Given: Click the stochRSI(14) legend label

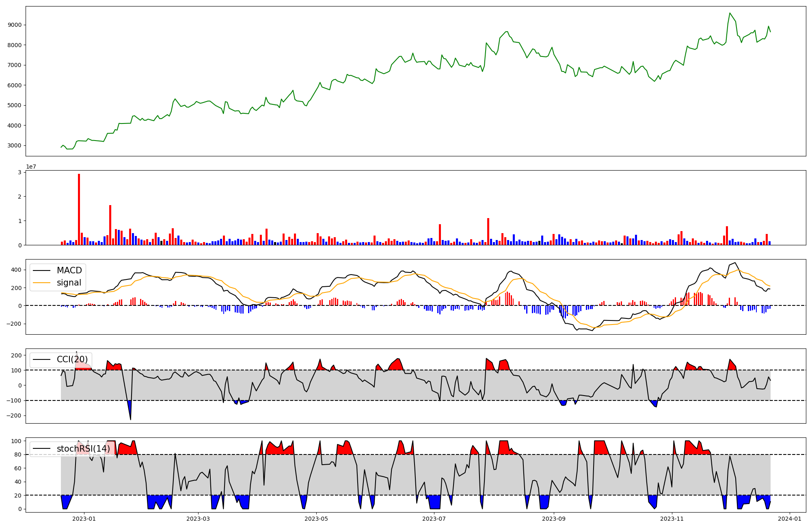Looking at the screenshot, I should 83,449.
